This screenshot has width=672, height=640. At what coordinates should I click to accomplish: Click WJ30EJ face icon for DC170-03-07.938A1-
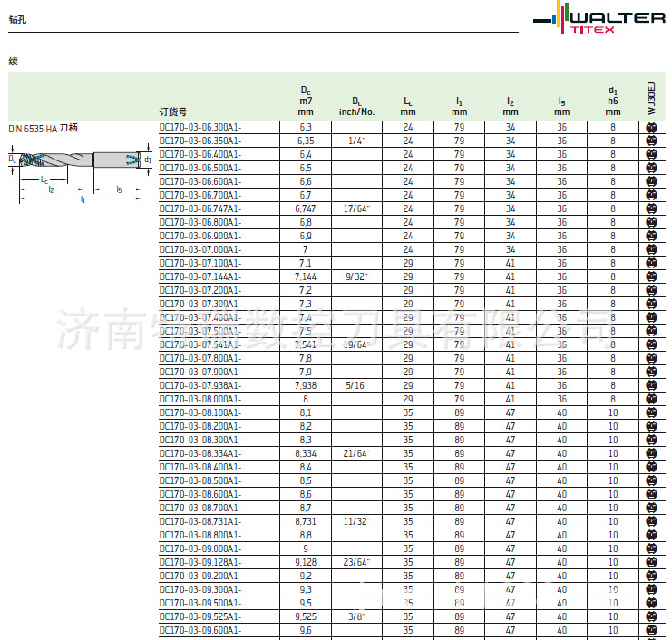[651, 385]
